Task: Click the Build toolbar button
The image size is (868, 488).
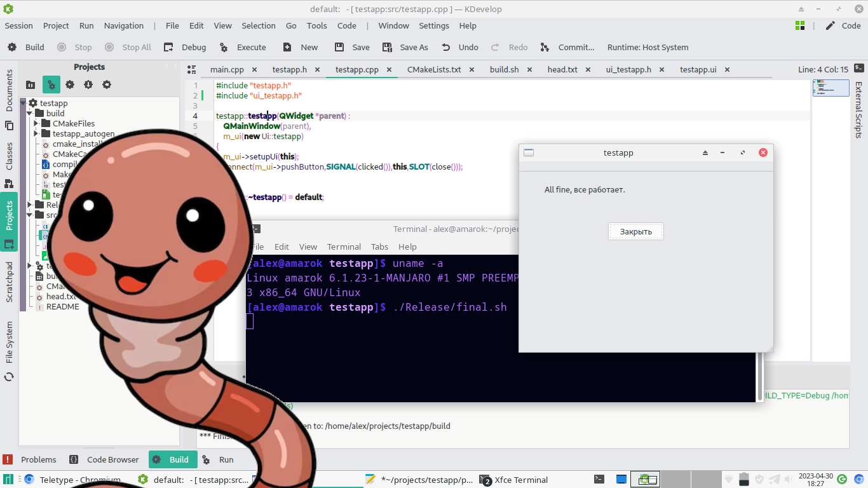Action: [26, 47]
